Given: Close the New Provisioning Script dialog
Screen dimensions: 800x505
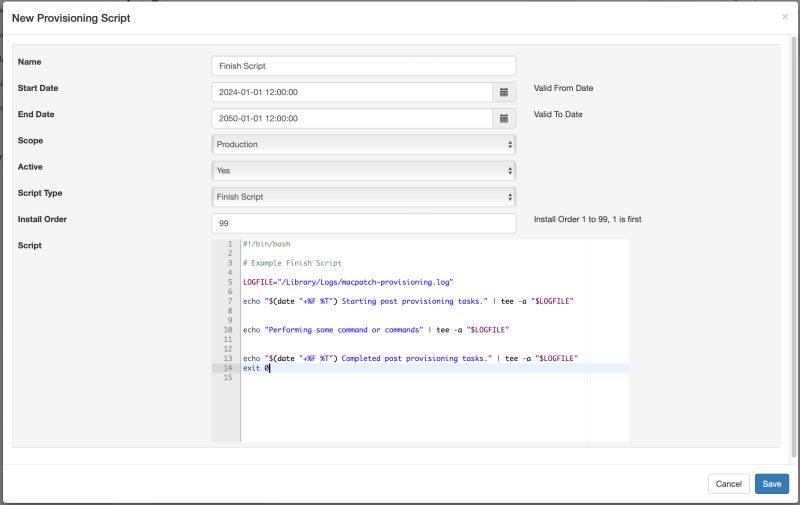Looking at the screenshot, I should [785, 17].
